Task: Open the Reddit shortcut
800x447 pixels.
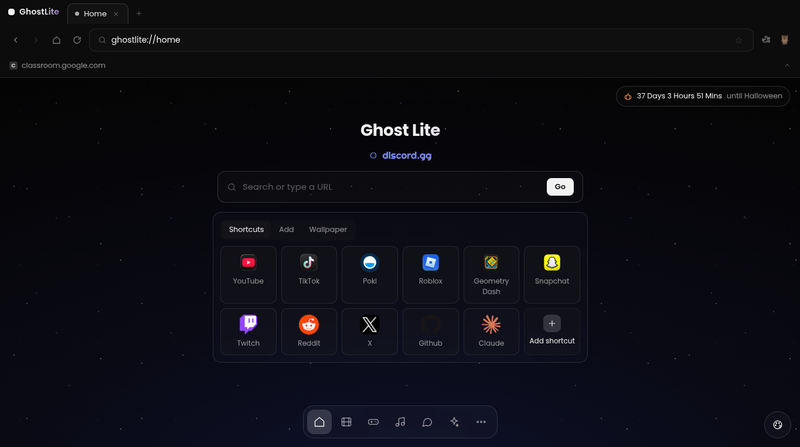Action: coord(309,331)
